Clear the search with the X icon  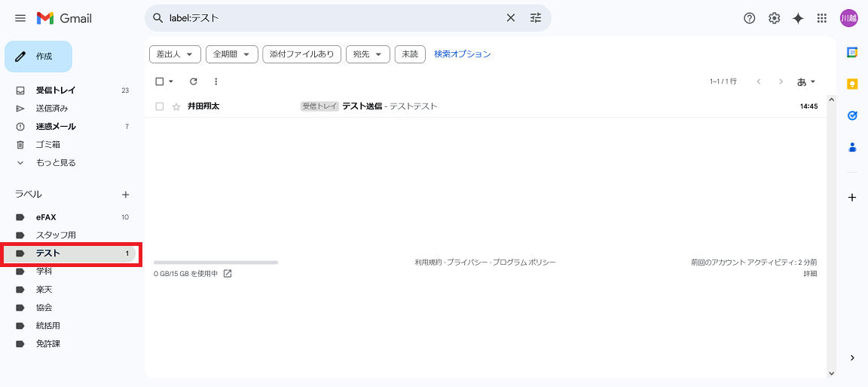click(510, 18)
